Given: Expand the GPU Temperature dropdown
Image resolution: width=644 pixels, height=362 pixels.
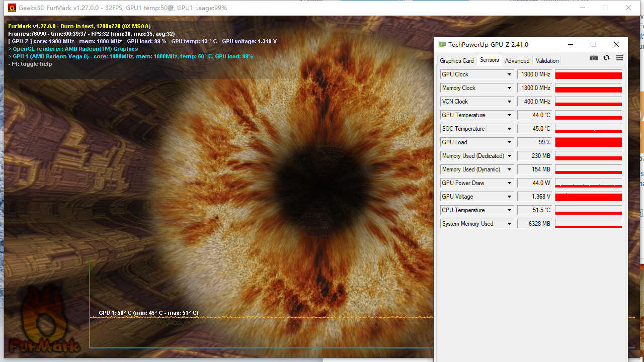Looking at the screenshot, I should [509, 115].
